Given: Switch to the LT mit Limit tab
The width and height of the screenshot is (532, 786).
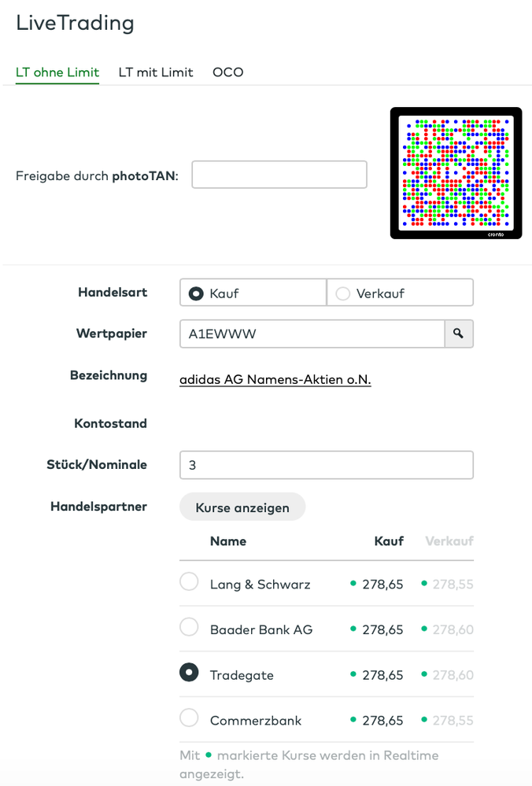Looking at the screenshot, I should click(x=156, y=72).
